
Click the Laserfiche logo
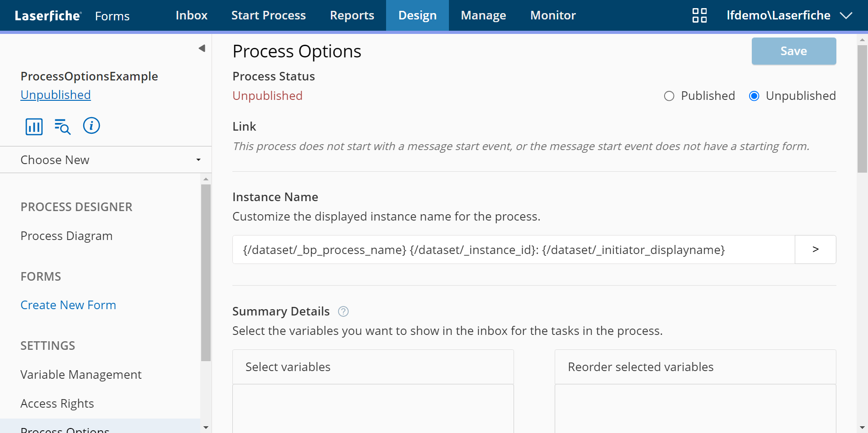[47, 16]
